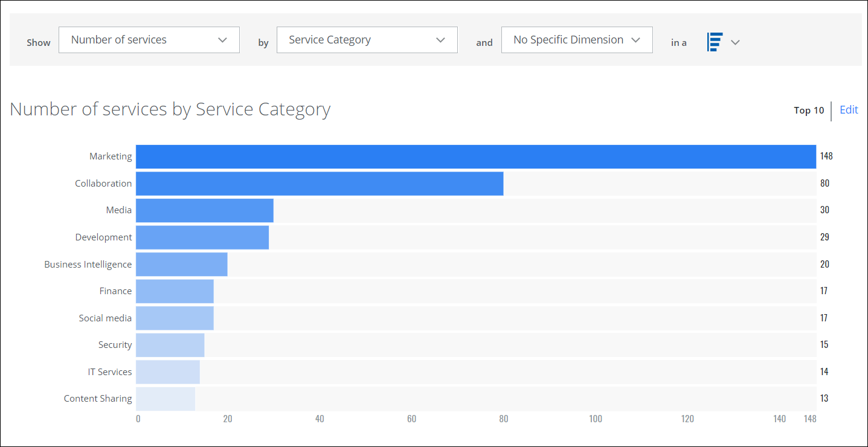Screen dimensions: 868x447
Task: Click the Development bar
Action: click(202, 237)
